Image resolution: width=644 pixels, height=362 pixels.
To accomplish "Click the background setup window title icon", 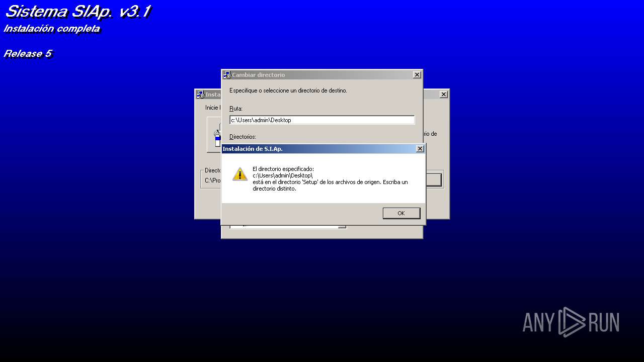I will click(x=200, y=95).
